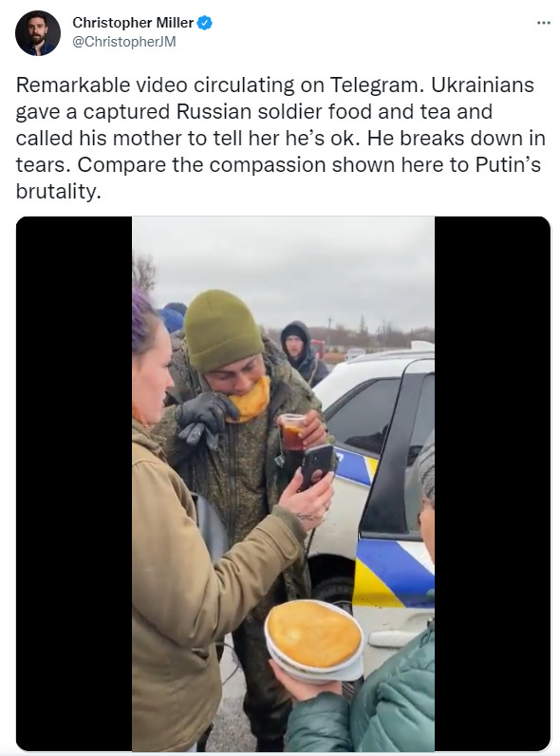Click the cup of tea in video

point(293,432)
